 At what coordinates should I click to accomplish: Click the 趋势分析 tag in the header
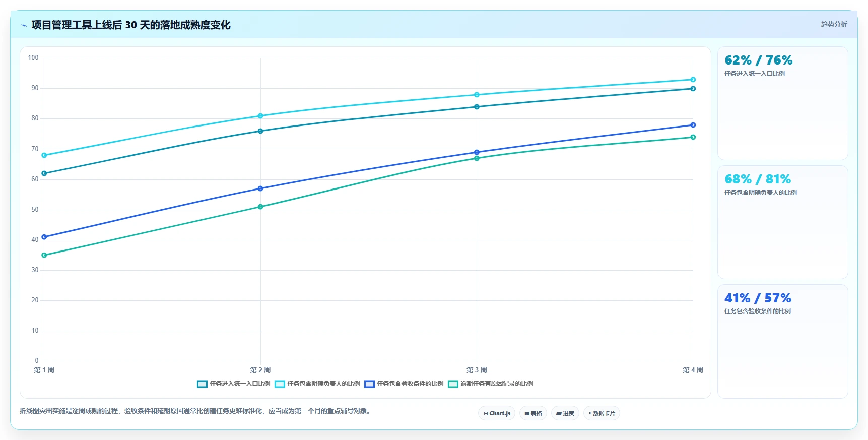point(834,24)
